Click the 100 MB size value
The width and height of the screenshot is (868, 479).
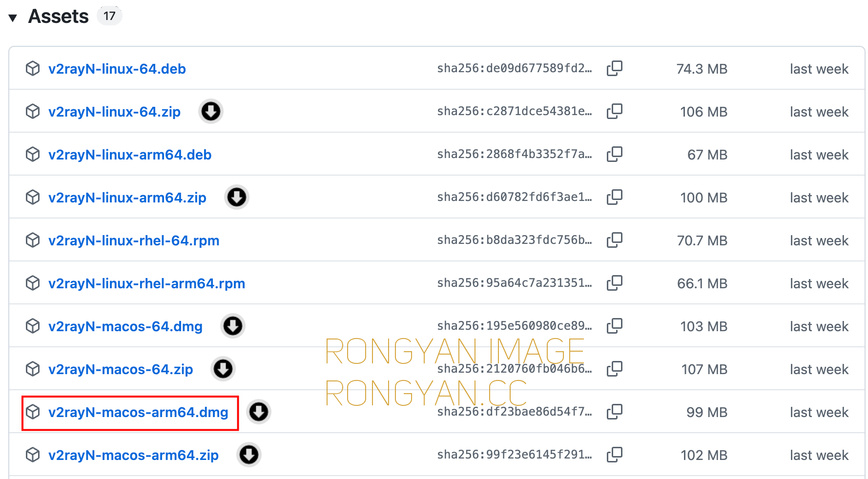(x=704, y=198)
